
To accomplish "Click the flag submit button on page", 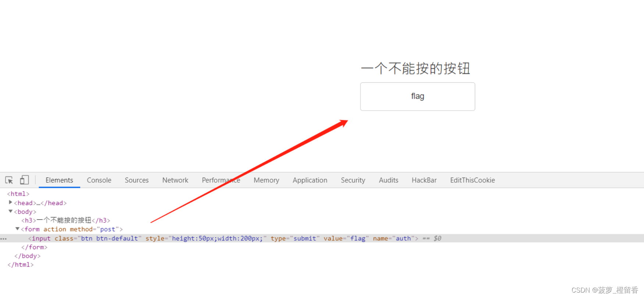I will point(417,96).
